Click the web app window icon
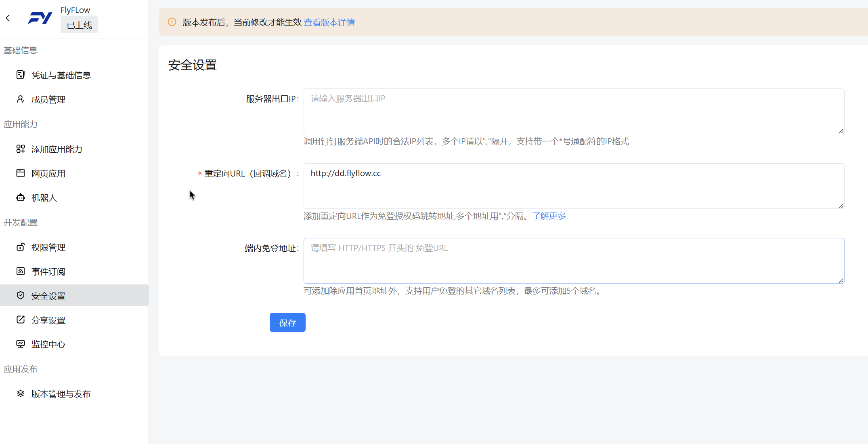This screenshot has height=444, width=868. pyautogui.click(x=21, y=173)
